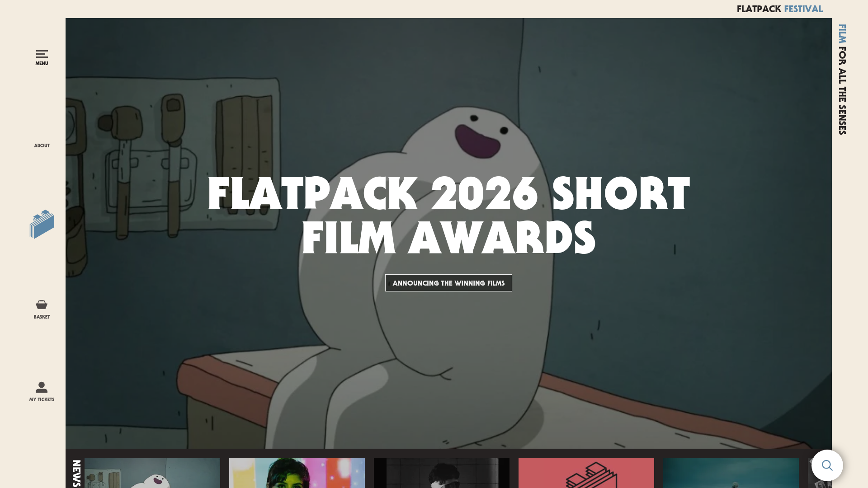The image size is (868, 488).
Task: Click the round search magnifier button
Action: 827,465
